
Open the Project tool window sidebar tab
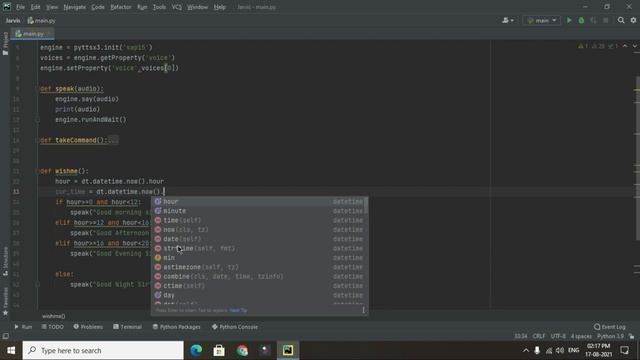pos(5,43)
